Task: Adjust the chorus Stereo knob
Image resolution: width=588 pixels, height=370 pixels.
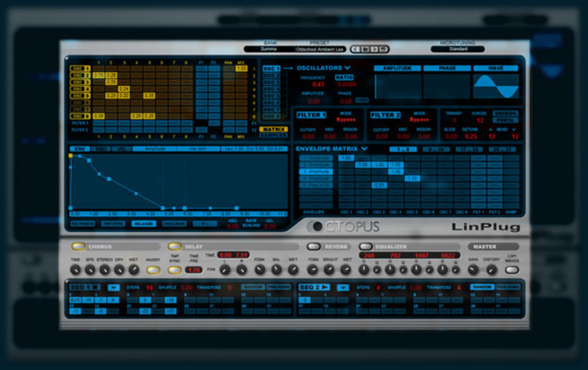Action: pos(104,269)
